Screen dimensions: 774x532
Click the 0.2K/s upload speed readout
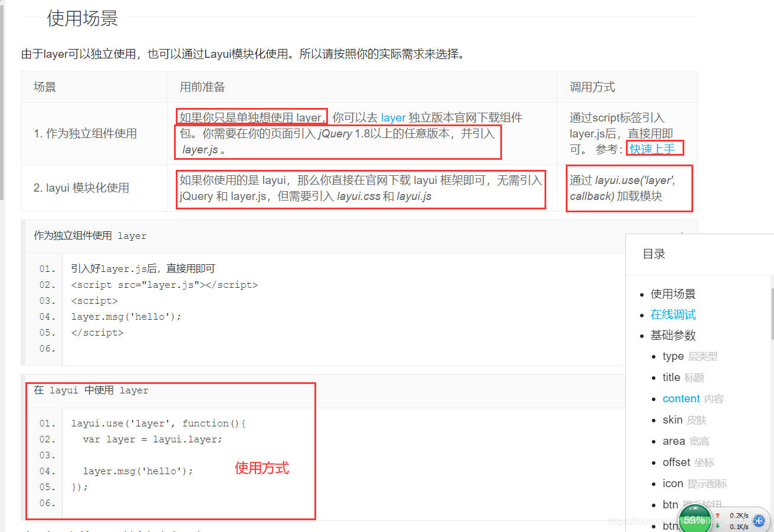tap(738, 515)
